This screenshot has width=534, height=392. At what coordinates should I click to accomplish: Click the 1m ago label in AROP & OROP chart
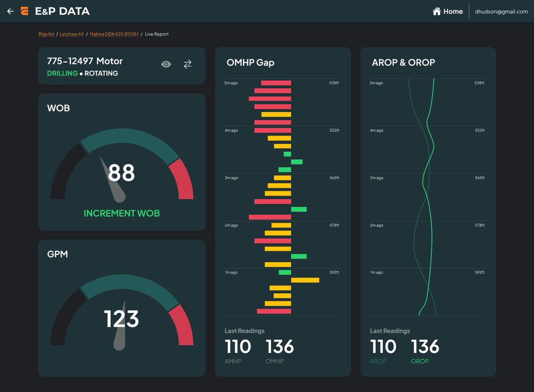coord(377,272)
